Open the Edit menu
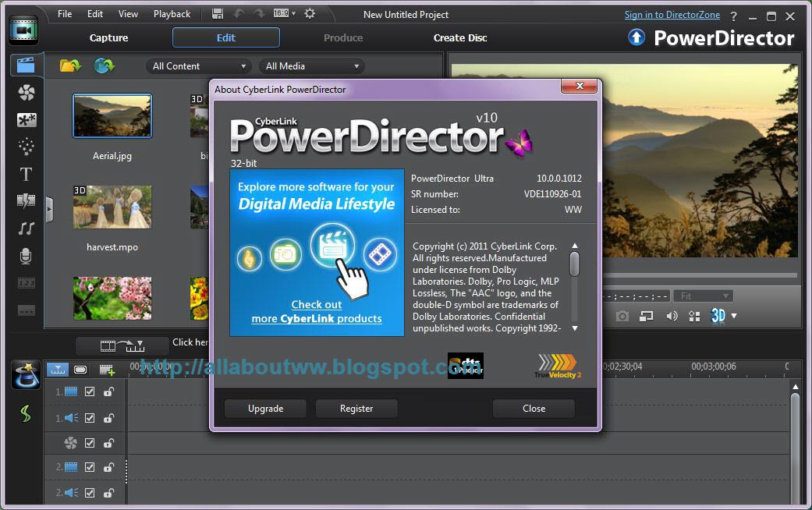The image size is (812, 510). 94,14
